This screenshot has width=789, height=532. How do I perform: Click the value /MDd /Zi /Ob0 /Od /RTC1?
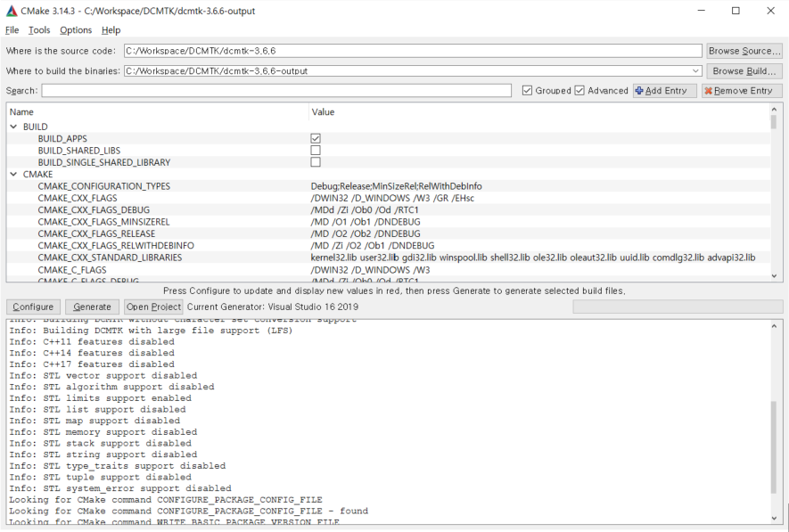coord(365,209)
